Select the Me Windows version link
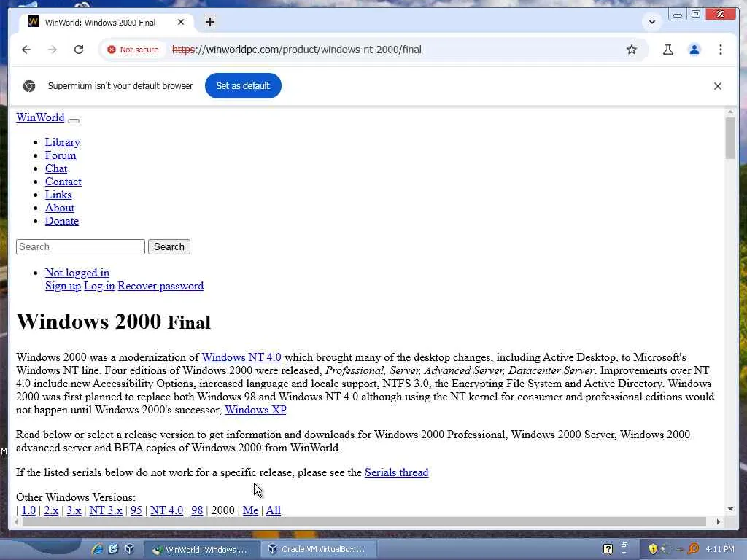Viewport: 747px width, 560px height. click(x=251, y=510)
